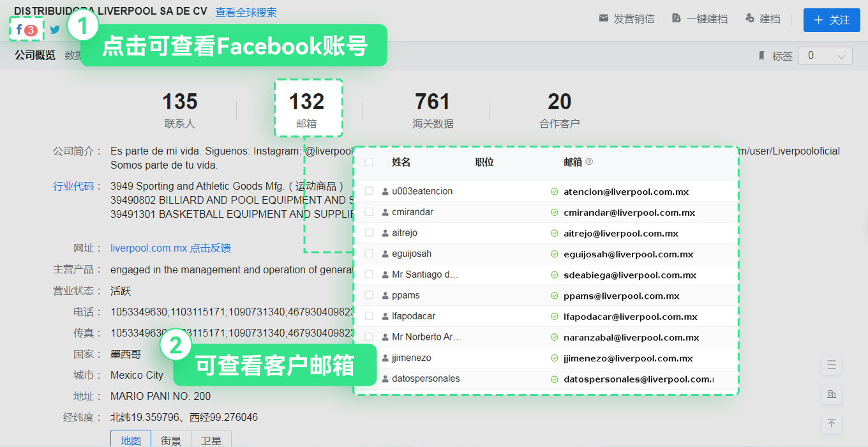This screenshot has width=868, height=447.
Task: Open the company's Twitter account icon
Action: click(55, 29)
